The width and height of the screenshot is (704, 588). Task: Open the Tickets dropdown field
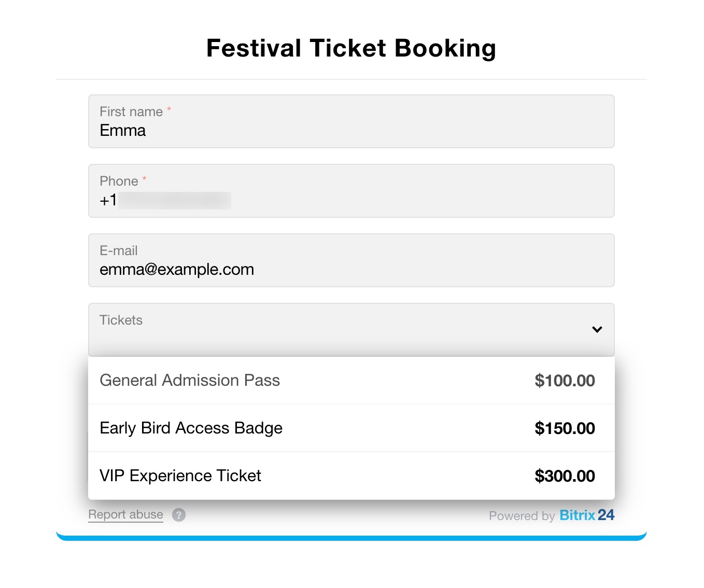342,330
